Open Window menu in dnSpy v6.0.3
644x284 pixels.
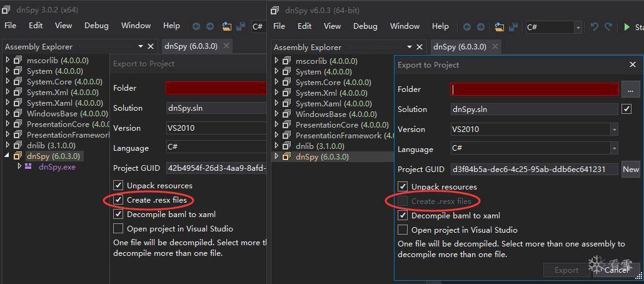[405, 26]
